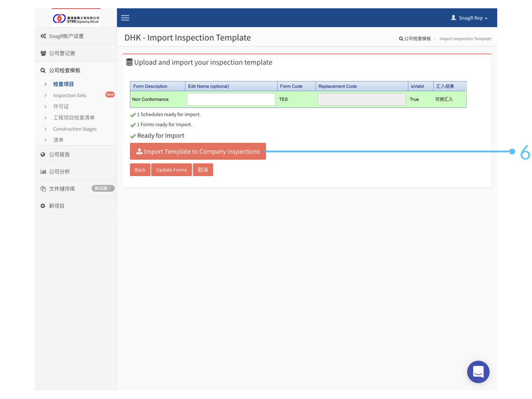This screenshot has height=399, width=532.
Task: Click the Update Forms button
Action: point(171,170)
